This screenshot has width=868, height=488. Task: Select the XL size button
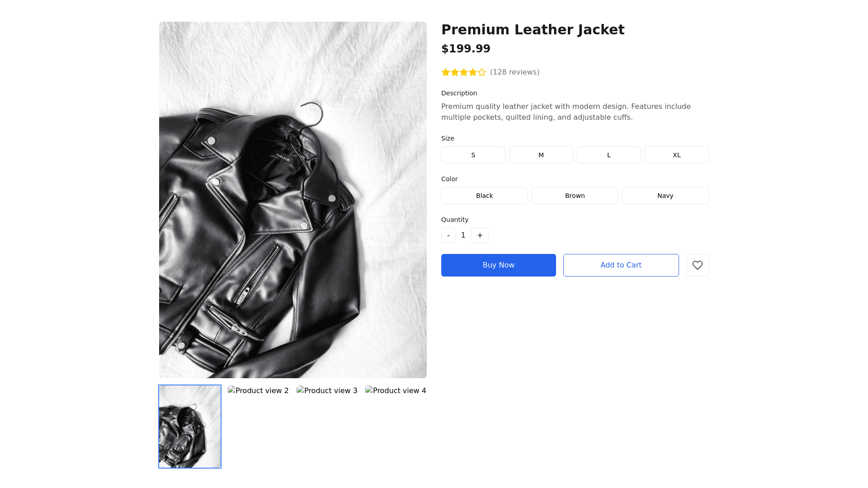pyautogui.click(x=676, y=155)
